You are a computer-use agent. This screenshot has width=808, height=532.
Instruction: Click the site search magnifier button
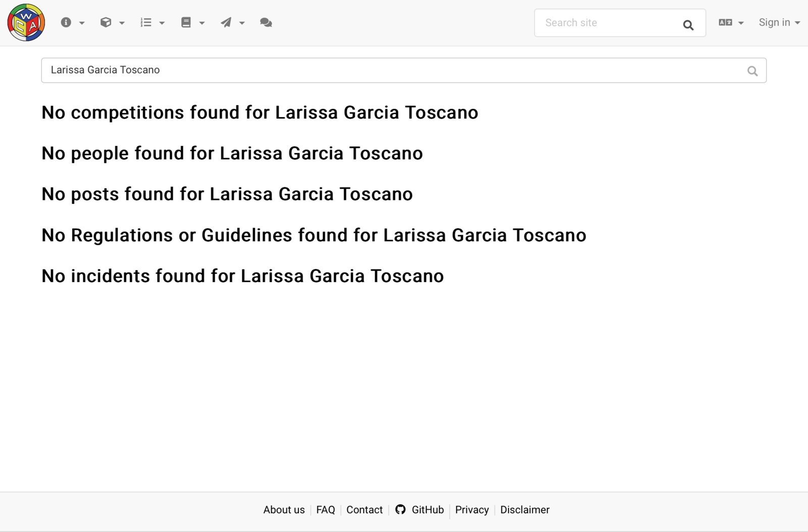tap(688, 25)
